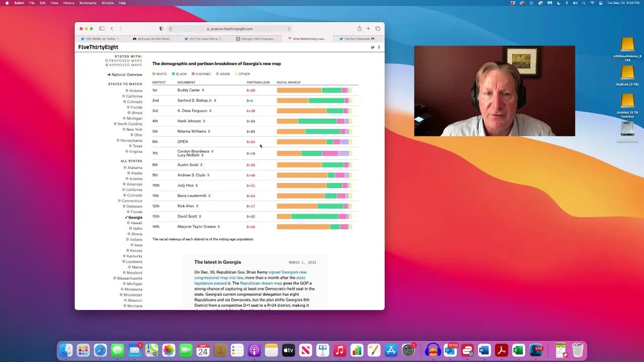Click the 'D+52' partisan lean value
The image size is (644, 362).
coord(251,217)
